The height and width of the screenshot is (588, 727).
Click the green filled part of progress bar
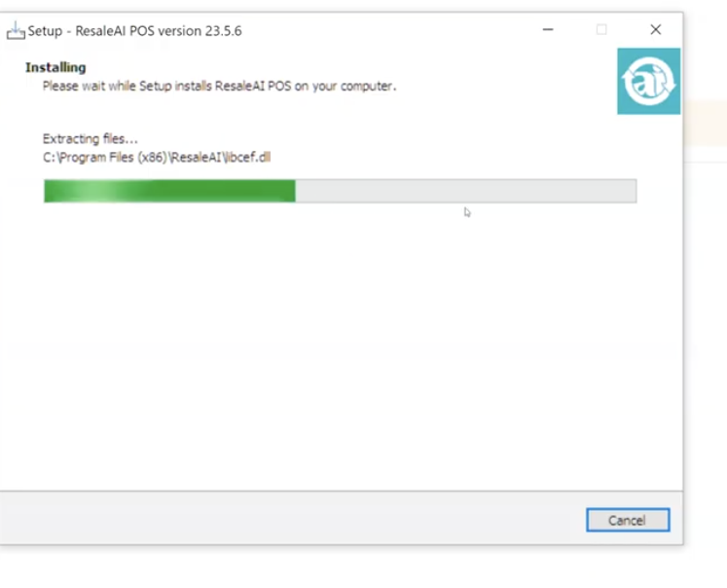(x=169, y=191)
